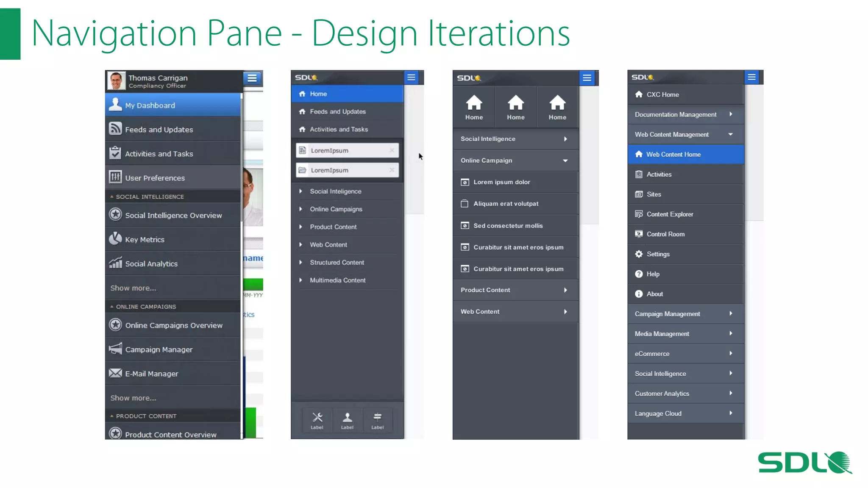Viewport: 868px width, 488px height.
Task: Select Web Content Home item
Action: pyautogui.click(x=686, y=154)
